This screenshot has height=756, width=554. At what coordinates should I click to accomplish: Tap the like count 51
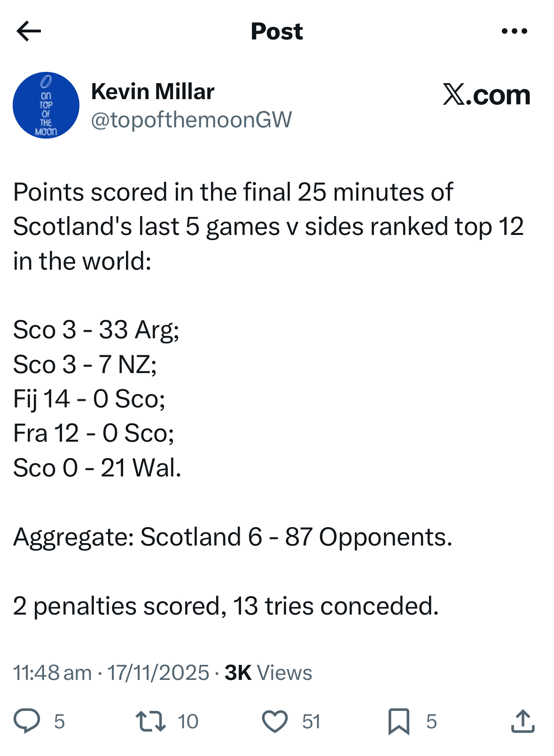[311, 722]
